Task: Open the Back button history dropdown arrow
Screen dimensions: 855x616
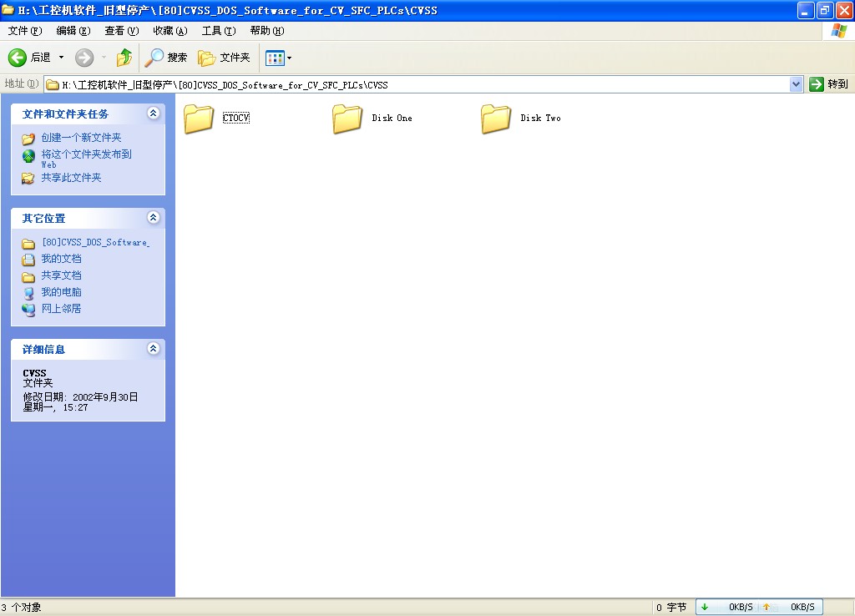Action: tap(61, 58)
